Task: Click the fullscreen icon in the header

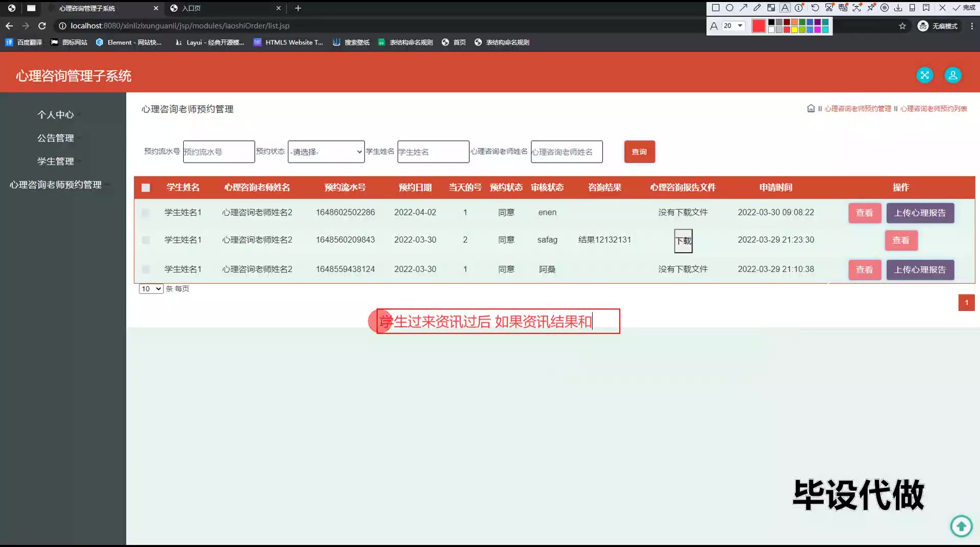Action: pyautogui.click(x=924, y=75)
